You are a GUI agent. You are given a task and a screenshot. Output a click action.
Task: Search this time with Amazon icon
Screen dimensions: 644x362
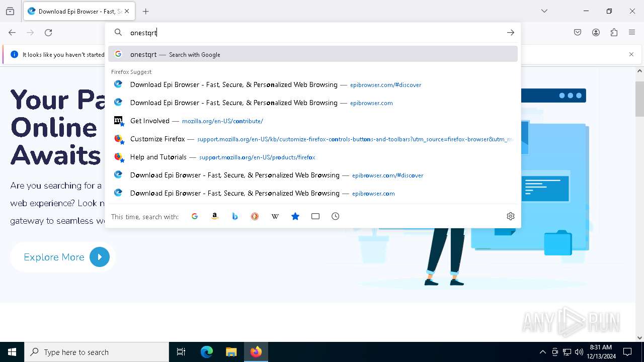pos(215,216)
